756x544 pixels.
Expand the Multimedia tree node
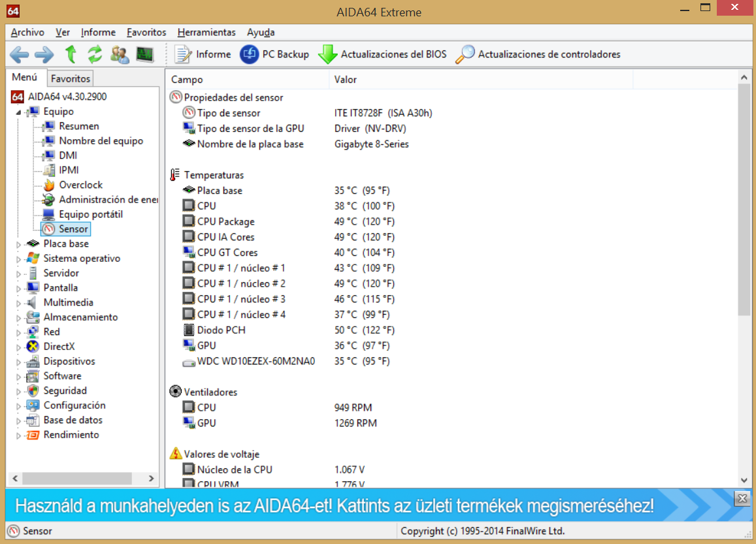(19, 303)
